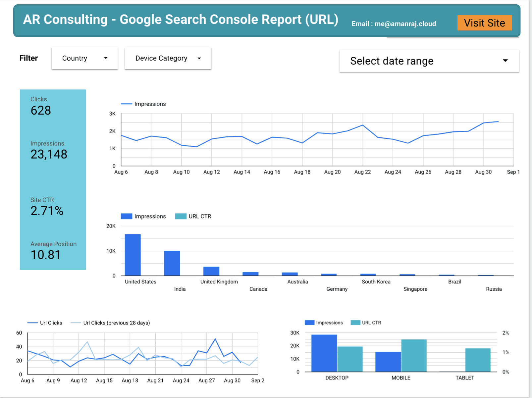Expand the Select date range picker
The image size is (532, 398).
pyautogui.click(x=429, y=61)
